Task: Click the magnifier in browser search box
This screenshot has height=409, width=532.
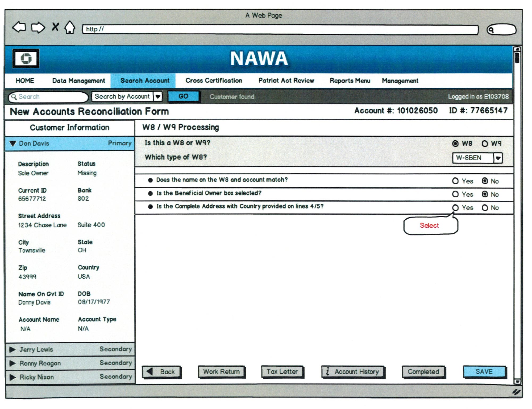Action: point(491,30)
